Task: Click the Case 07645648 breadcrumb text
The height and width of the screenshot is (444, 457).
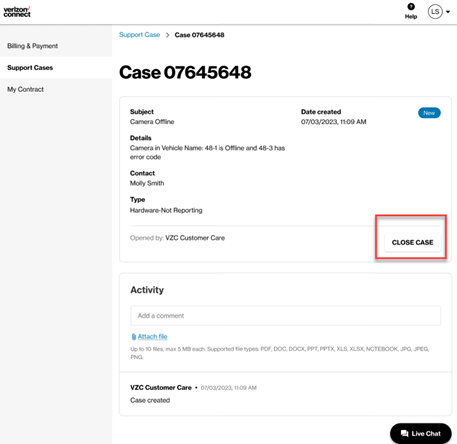Action: 199,35
